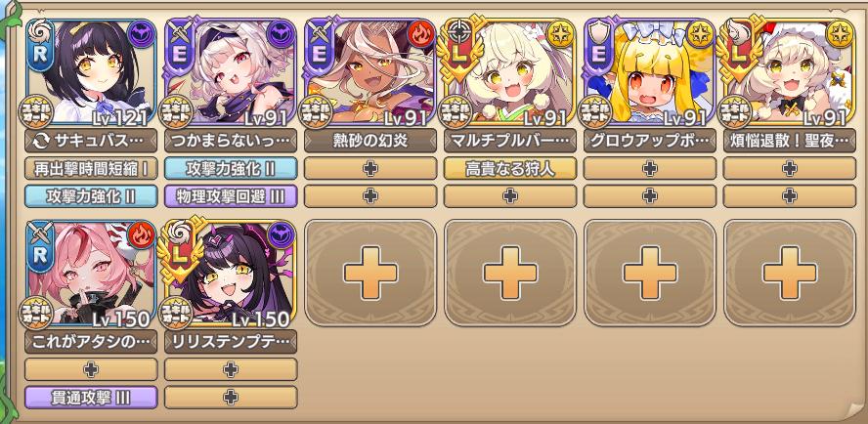Add ability in first empty slot under 熱砂の幻炎

(x=370, y=168)
